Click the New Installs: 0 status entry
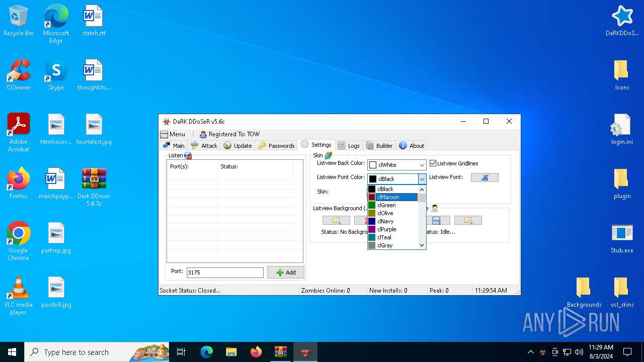The width and height of the screenshot is (644, 362). (388, 291)
